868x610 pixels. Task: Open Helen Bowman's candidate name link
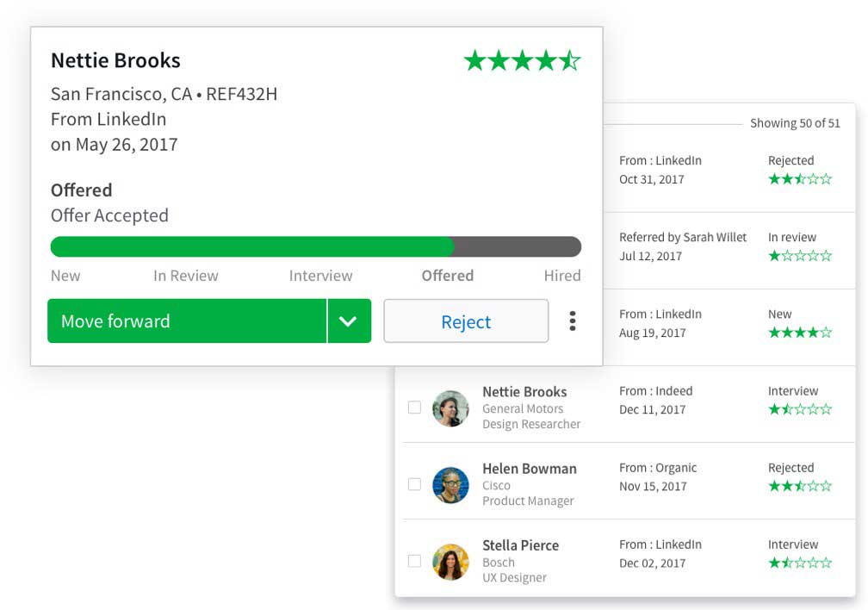tap(529, 469)
